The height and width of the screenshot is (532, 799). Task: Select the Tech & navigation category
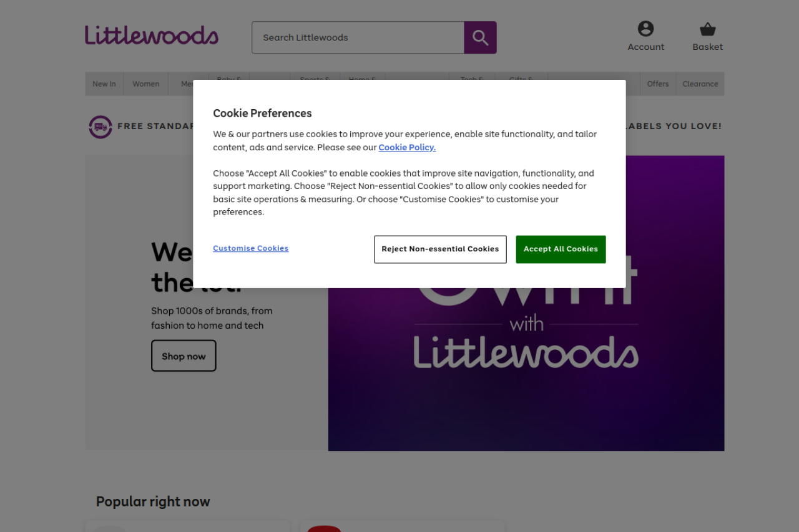pos(472,77)
